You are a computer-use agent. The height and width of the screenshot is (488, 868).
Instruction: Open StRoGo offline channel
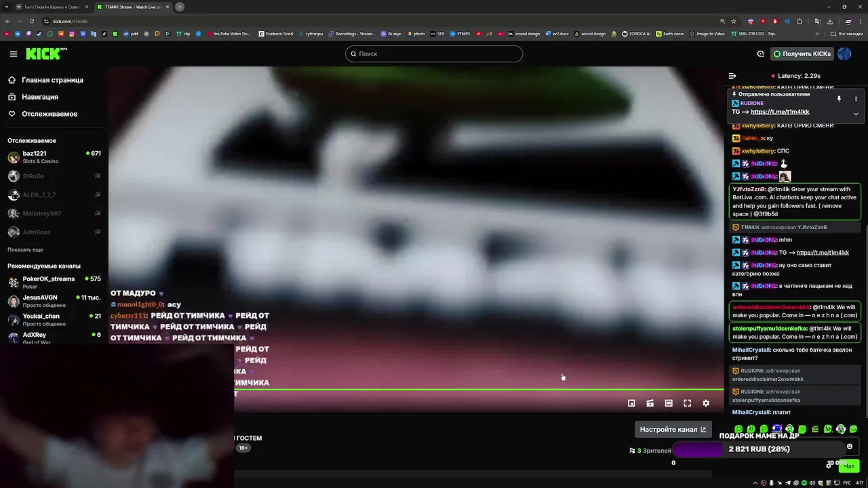pyautogui.click(x=54, y=176)
